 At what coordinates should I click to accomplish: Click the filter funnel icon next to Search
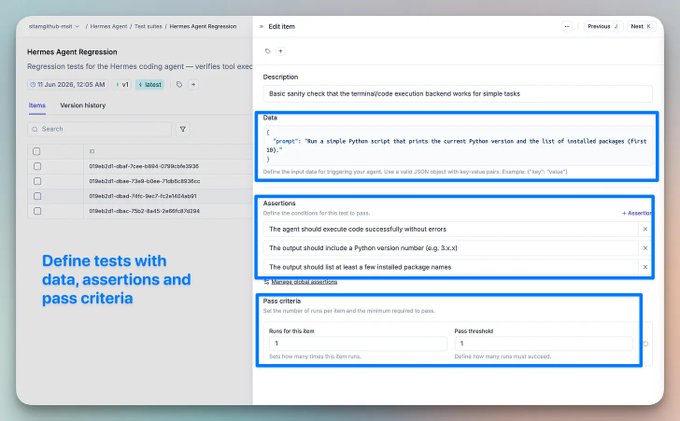183,129
